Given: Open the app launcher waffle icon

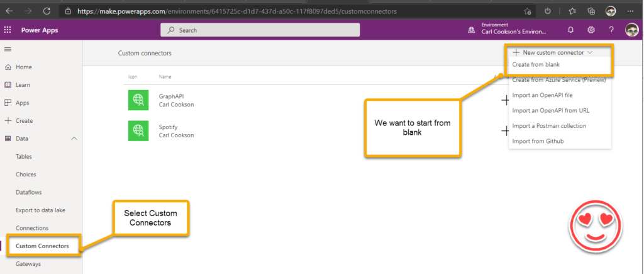Looking at the screenshot, I should click(x=8, y=30).
